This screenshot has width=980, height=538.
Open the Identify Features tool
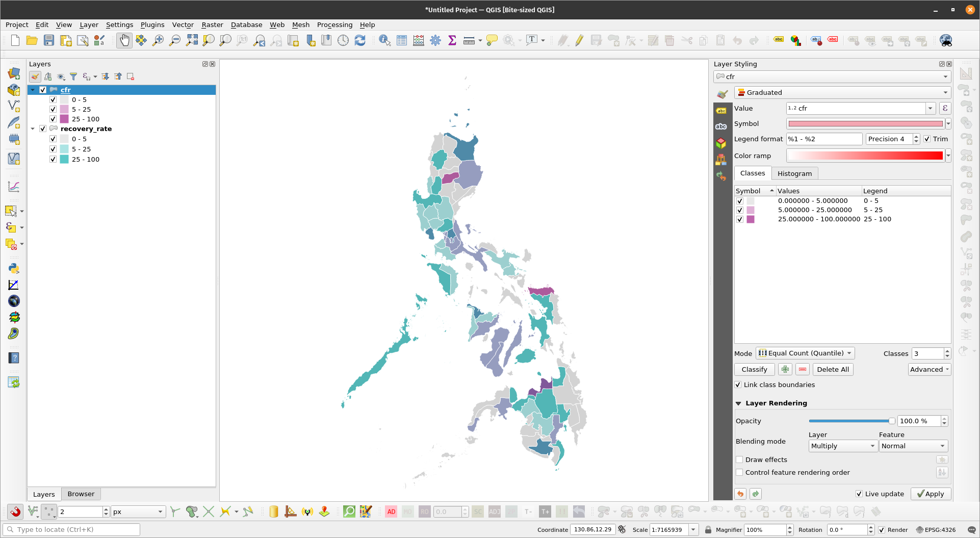point(384,40)
